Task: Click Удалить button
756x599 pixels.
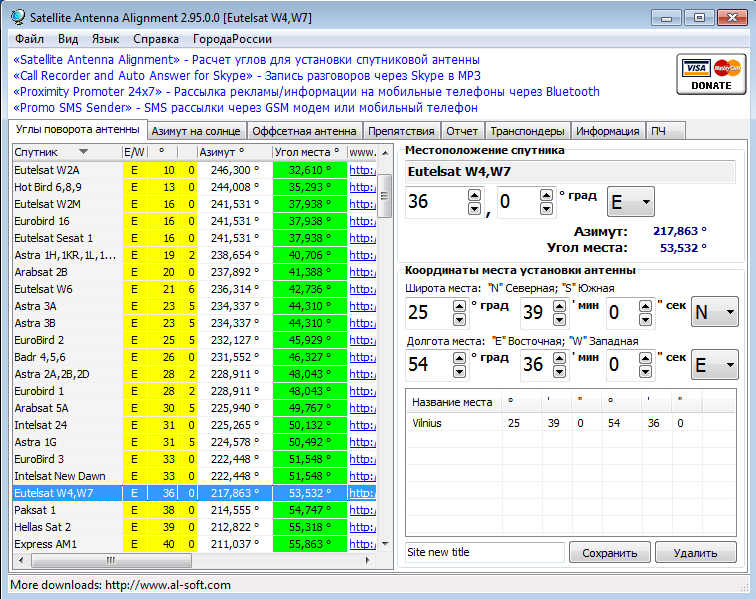Action: [x=695, y=553]
